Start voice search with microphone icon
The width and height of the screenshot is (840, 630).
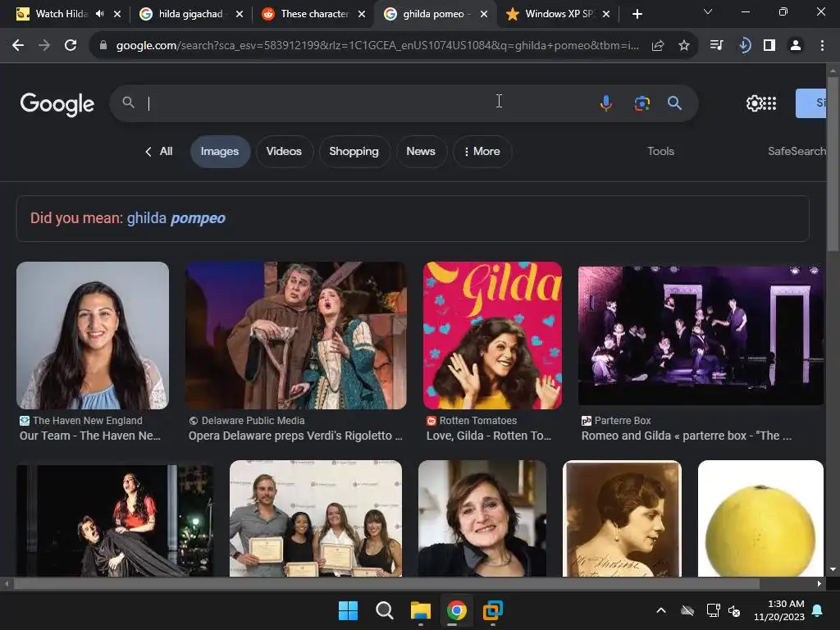[606, 103]
